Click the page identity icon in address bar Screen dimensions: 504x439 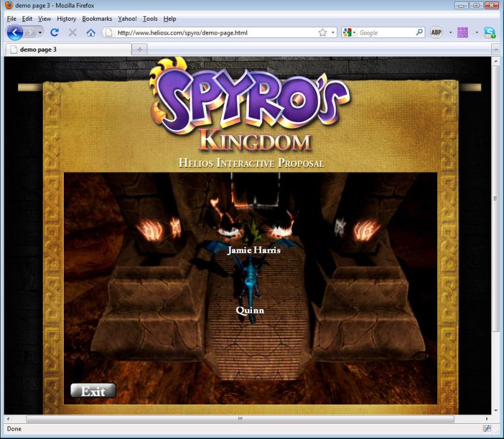109,33
